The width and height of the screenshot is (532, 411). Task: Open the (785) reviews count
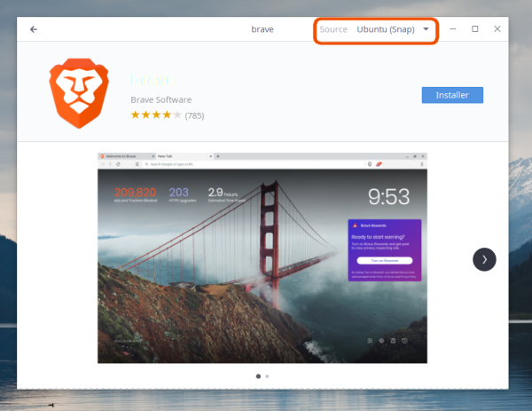[x=194, y=115]
